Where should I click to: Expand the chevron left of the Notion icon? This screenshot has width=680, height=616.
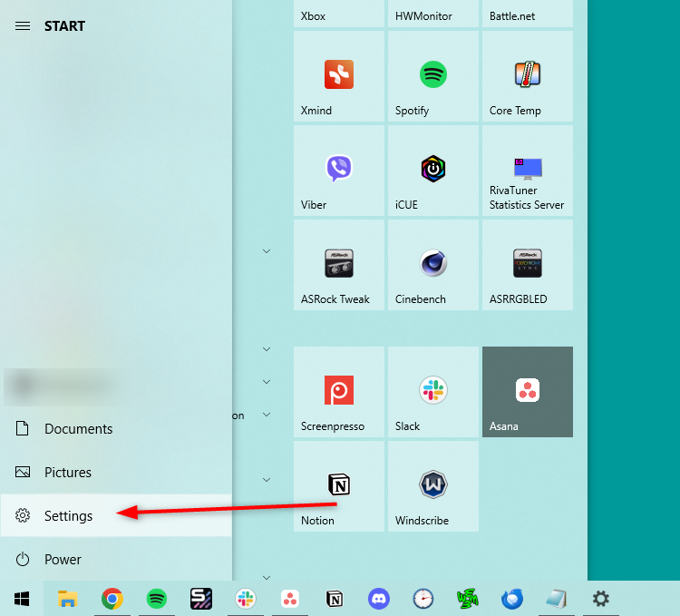(x=267, y=479)
